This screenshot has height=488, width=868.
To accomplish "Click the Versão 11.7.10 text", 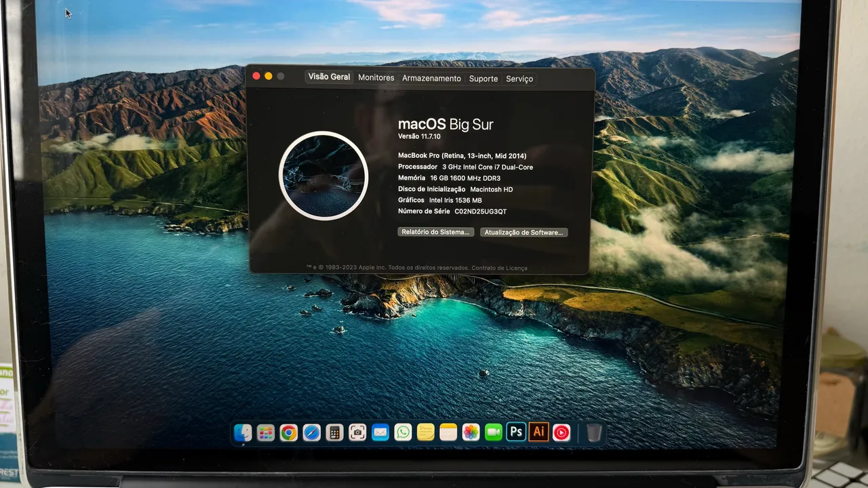I will pos(419,136).
